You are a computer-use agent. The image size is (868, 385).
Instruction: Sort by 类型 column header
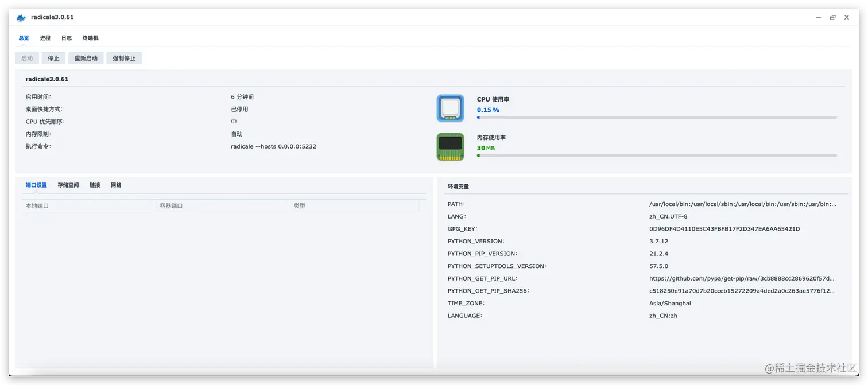[355, 205]
